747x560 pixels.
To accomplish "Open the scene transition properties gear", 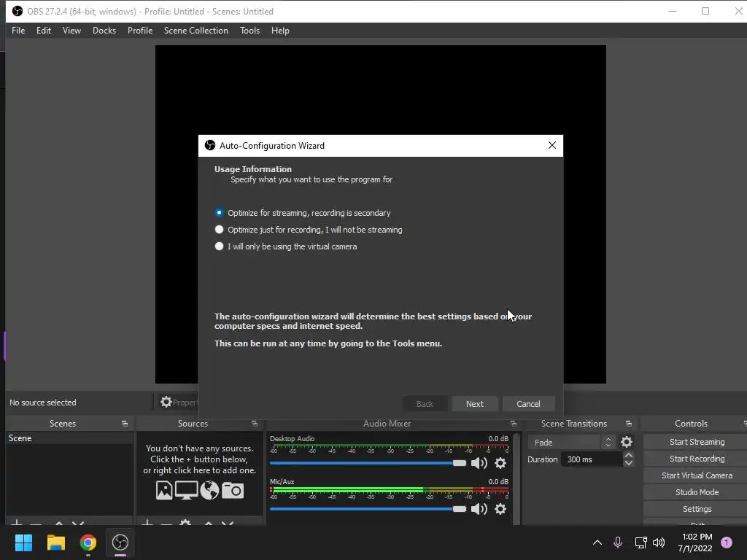I will pyautogui.click(x=627, y=443).
